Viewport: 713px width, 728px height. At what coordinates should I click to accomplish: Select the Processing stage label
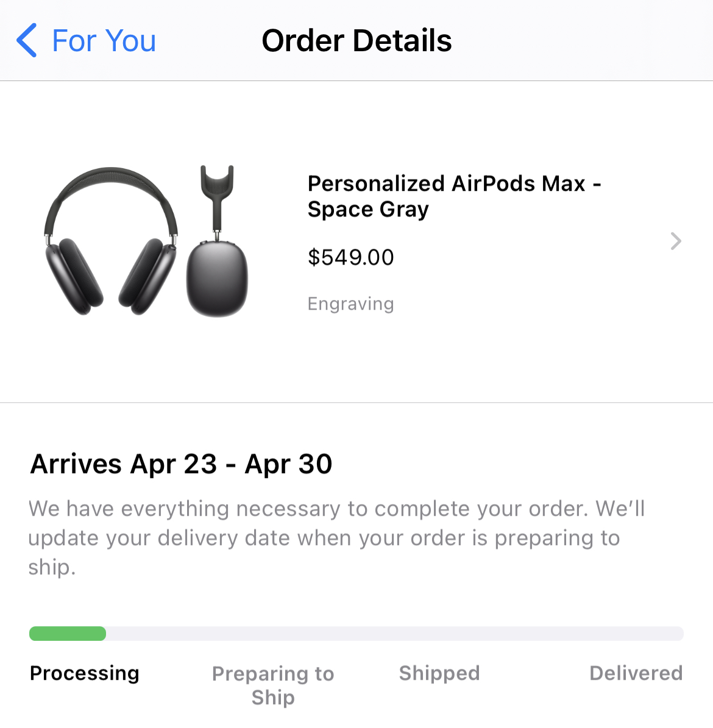coord(85,673)
